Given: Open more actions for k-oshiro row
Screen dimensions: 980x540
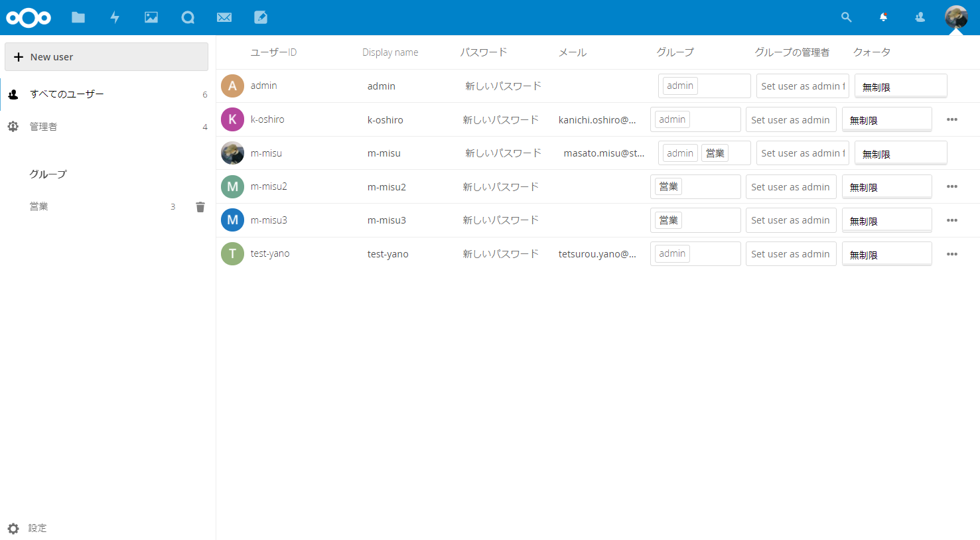Looking at the screenshot, I should pyautogui.click(x=952, y=119).
